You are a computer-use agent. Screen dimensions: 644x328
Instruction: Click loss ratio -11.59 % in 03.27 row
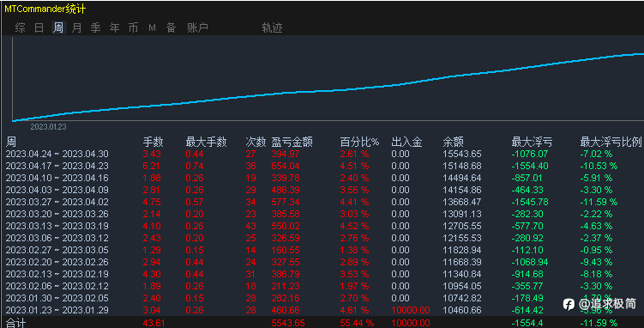599,203
